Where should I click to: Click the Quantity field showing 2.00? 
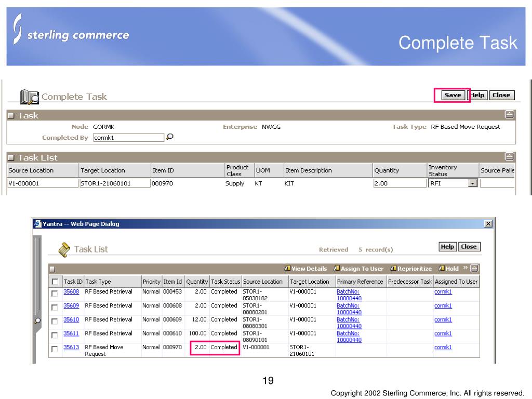pyautogui.click(x=400, y=183)
